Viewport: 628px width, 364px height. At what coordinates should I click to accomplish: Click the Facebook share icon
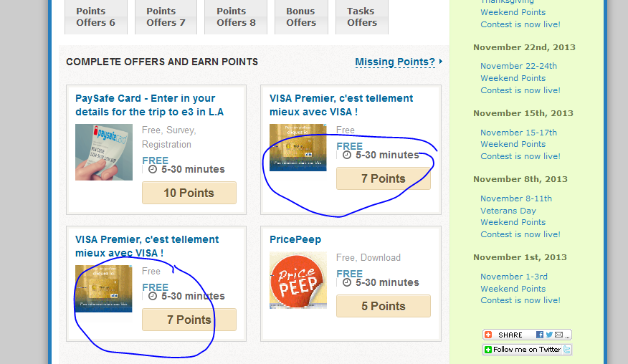click(x=540, y=335)
